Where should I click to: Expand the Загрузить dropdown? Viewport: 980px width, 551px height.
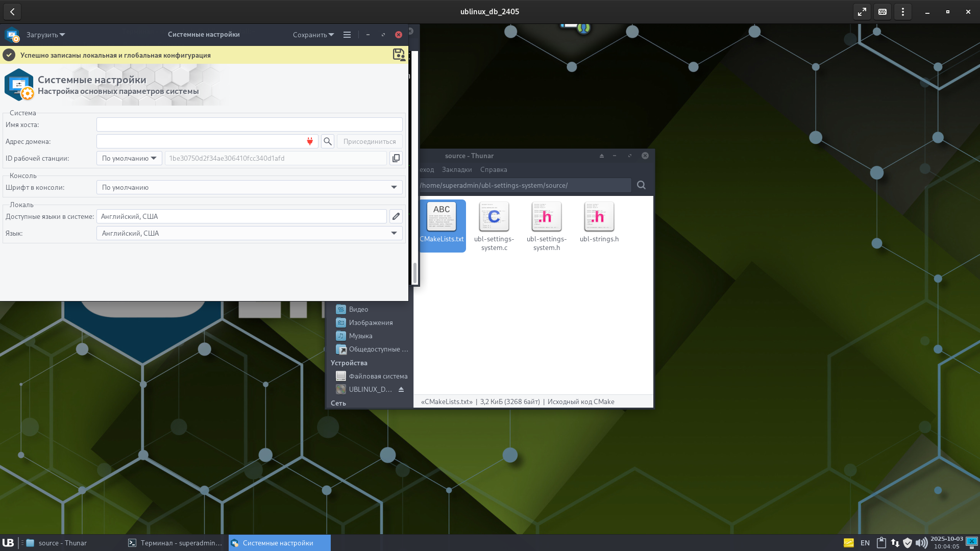[45, 35]
